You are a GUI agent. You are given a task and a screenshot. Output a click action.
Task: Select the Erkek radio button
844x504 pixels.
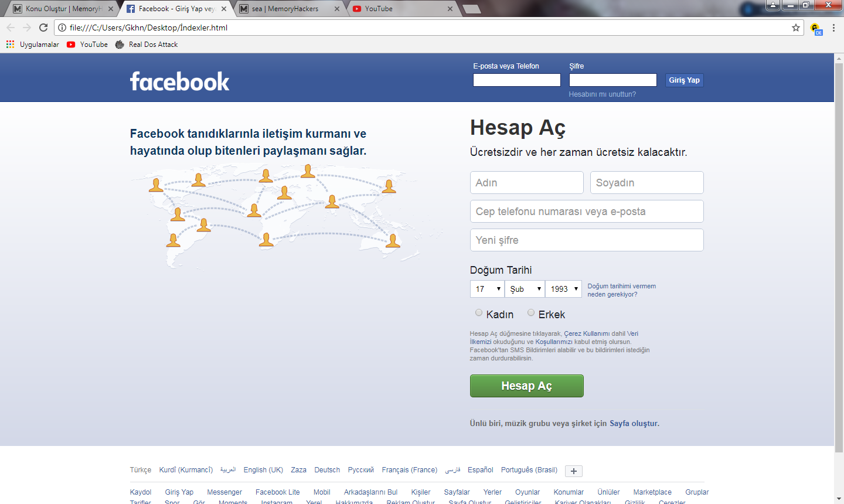[531, 313]
